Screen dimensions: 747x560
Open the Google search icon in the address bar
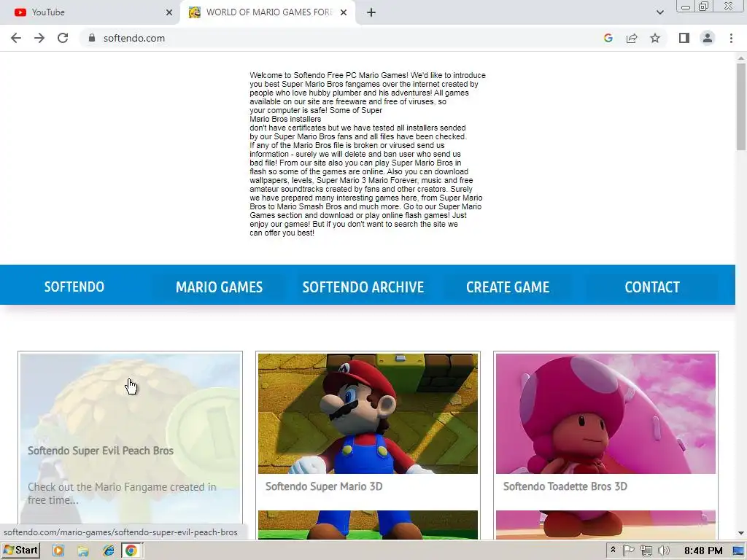click(608, 38)
